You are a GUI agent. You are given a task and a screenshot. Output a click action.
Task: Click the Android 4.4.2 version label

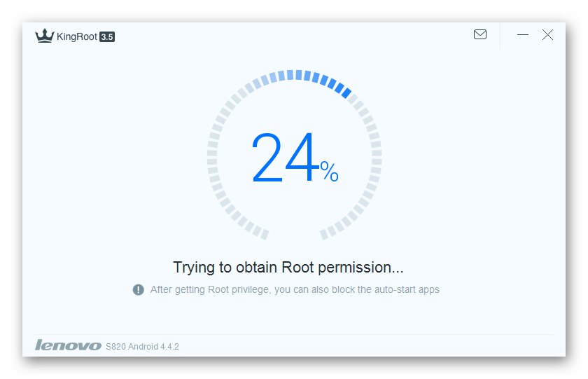coord(154,346)
